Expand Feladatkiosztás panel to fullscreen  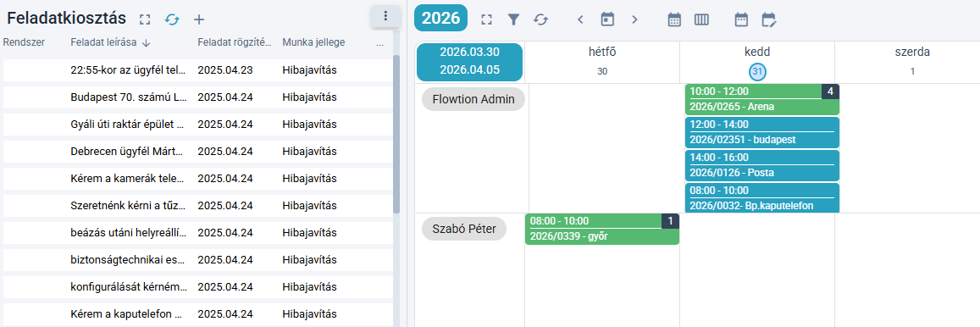145,19
